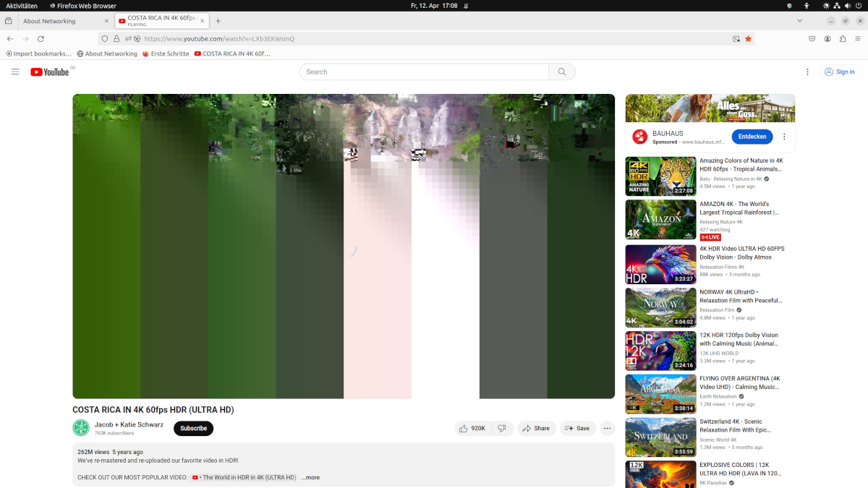Click the Jacob + Katie Schwarz channel avatar
This screenshot has width=868, height=488.
tap(81, 428)
